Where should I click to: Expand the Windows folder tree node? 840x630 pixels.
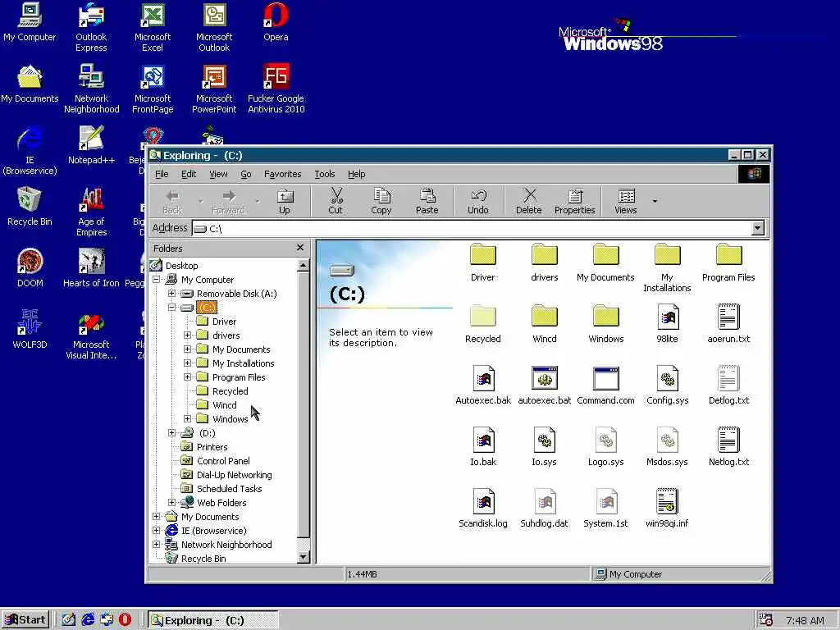(x=187, y=419)
